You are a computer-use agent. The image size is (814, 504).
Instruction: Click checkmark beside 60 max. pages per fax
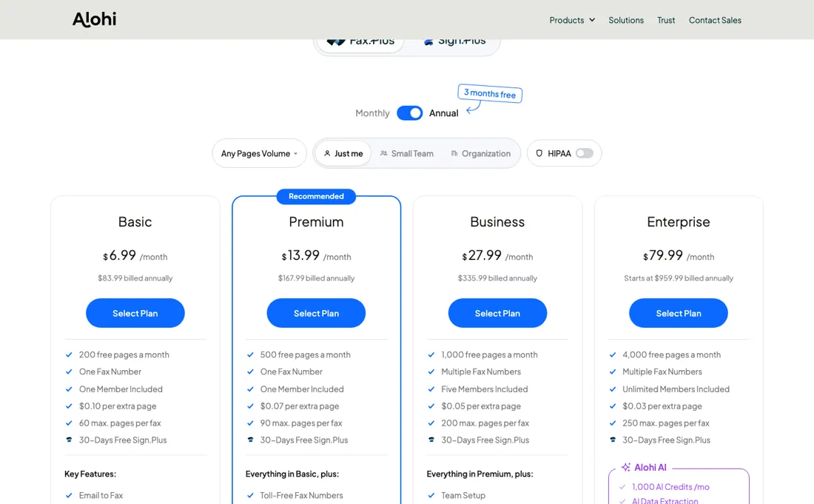point(69,423)
